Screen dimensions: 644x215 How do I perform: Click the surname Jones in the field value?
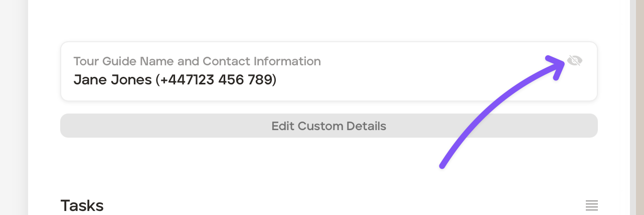132,80
